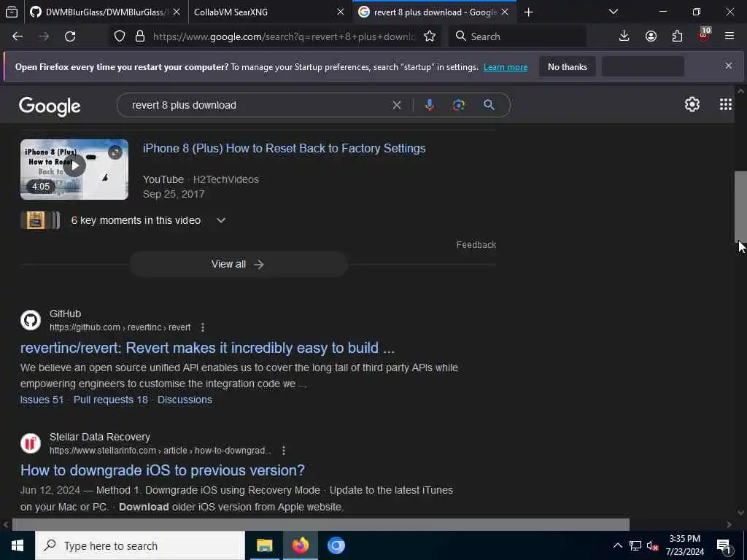Play the iPhone 8 Plus video thumbnail
The width and height of the screenshot is (747, 560).
click(74, 169)
